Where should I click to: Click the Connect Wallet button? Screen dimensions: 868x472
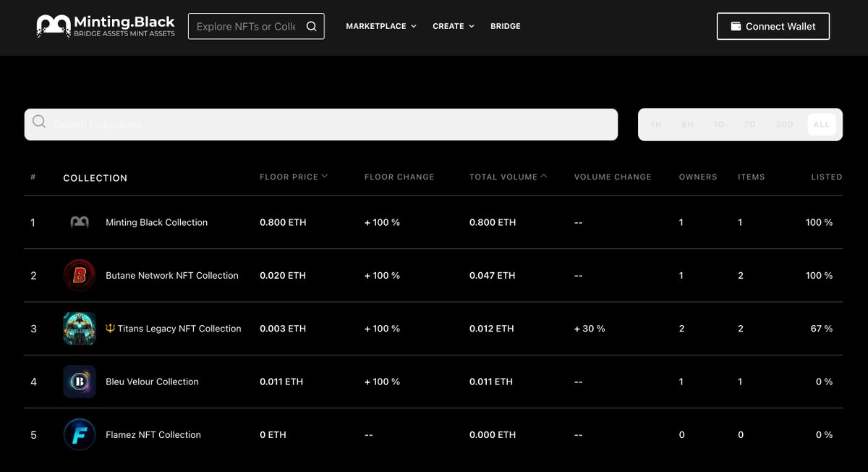[x=773, y=26]
